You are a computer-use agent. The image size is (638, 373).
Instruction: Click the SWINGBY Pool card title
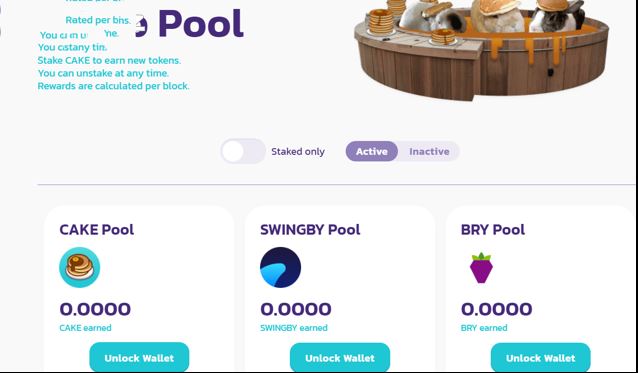310,230
